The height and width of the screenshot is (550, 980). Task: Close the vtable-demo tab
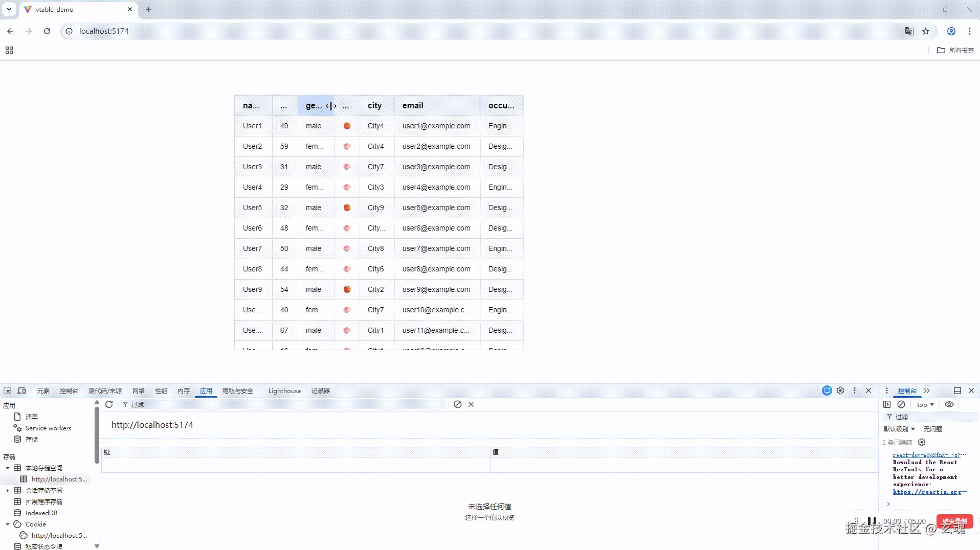130,9
